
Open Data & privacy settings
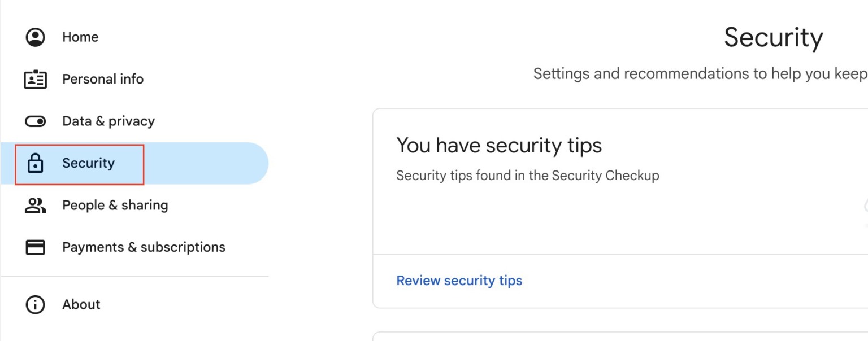pyautogui.click(x=110, y=121)
